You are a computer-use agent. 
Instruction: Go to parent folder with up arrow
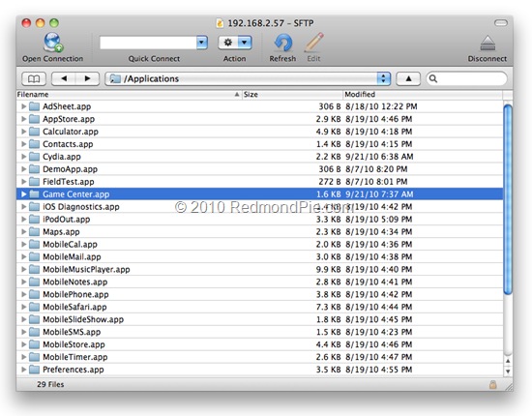tap(408, 78)
